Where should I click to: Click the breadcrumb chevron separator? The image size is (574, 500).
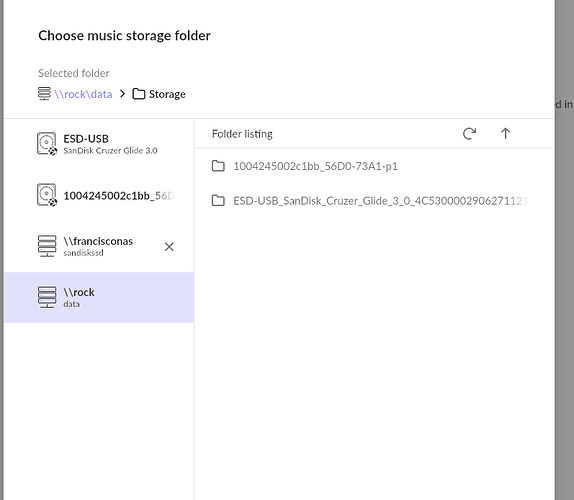123,94
